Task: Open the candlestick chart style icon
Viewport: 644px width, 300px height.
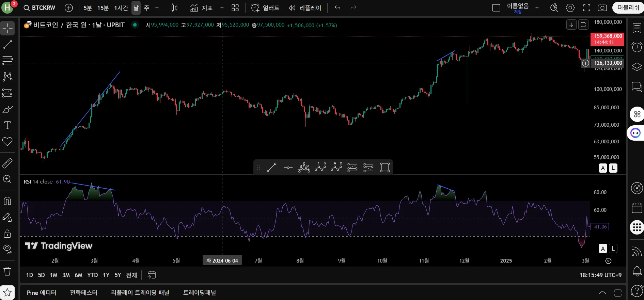Action: tap(174, 8)
